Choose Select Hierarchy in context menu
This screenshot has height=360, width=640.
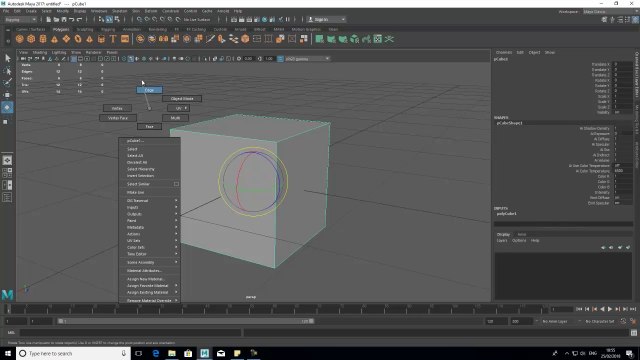click(141, 169)
